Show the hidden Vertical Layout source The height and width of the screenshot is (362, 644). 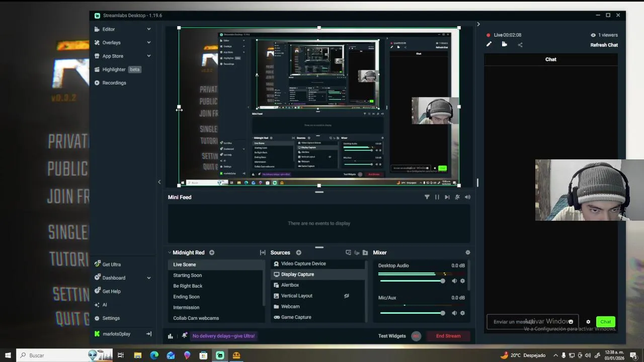(347, 296)
